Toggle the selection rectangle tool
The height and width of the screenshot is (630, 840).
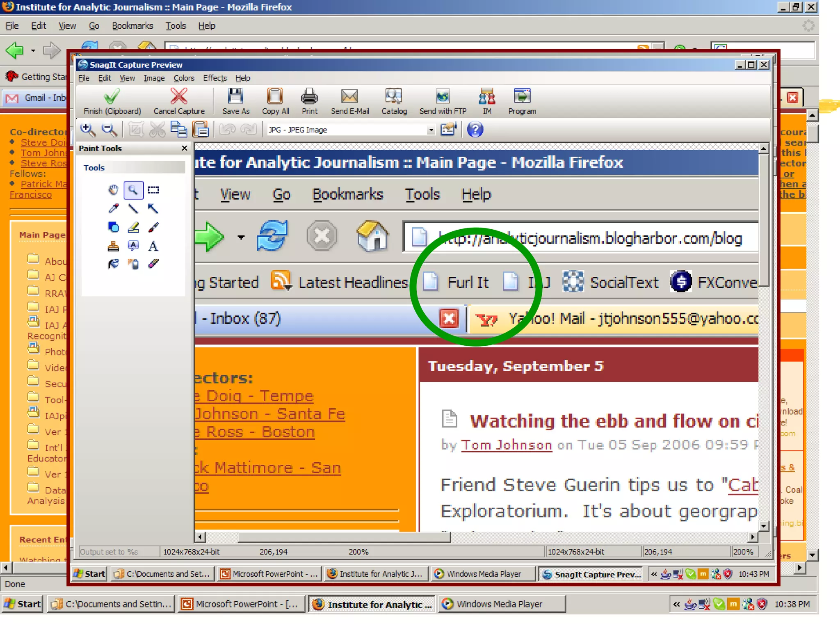tap(153, 190)
